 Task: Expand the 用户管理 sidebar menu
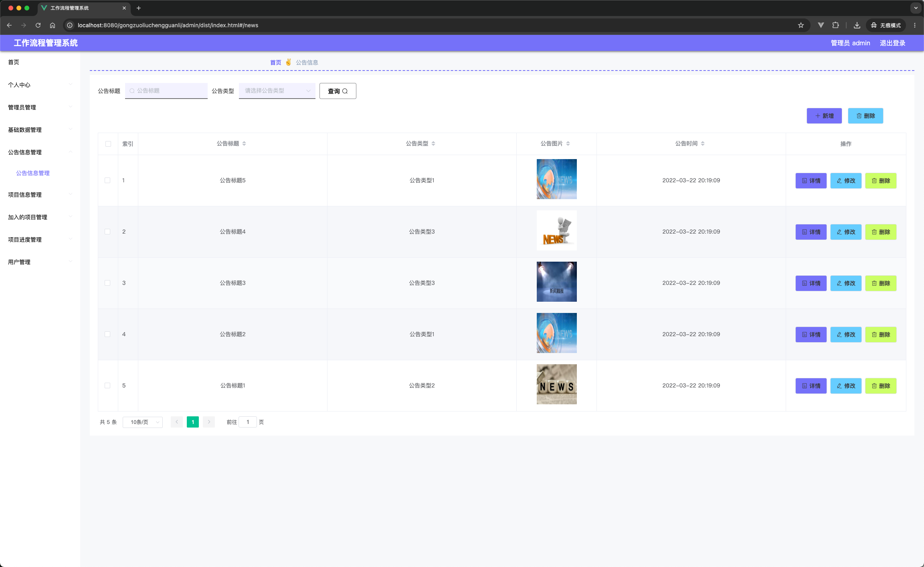(x=40, y=262)
